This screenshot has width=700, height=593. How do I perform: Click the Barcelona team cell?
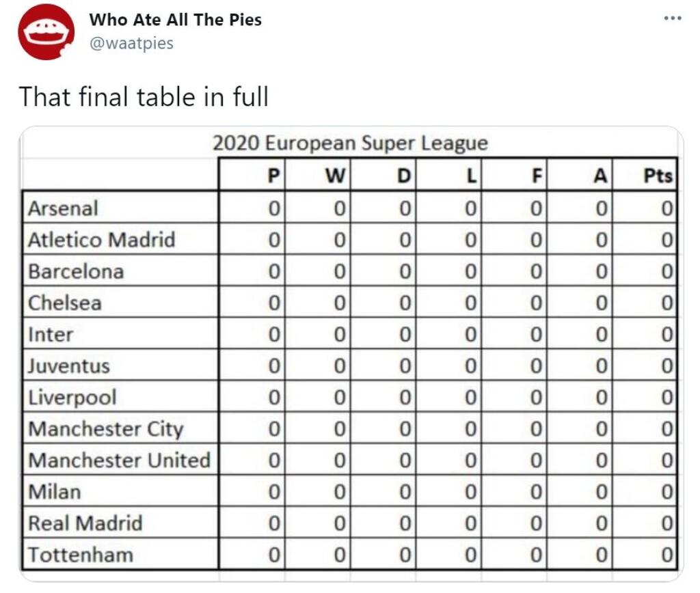point(120,271)
